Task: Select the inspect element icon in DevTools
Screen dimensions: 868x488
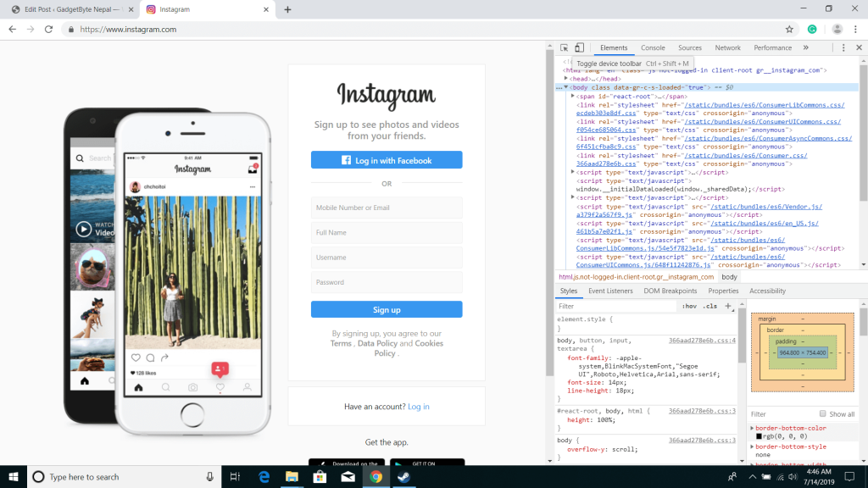Action: [564, 47]
